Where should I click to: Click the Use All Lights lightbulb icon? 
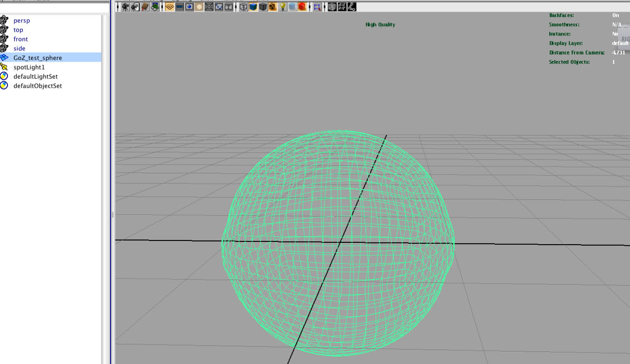[283, 7]
